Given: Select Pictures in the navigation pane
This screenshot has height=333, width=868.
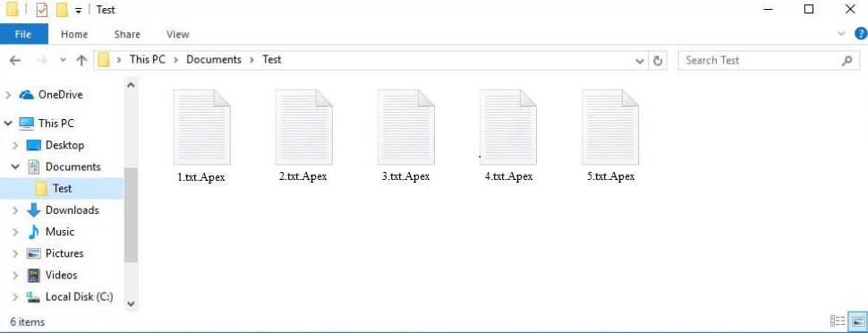Looking at the screenshot, I should [64, 253].
